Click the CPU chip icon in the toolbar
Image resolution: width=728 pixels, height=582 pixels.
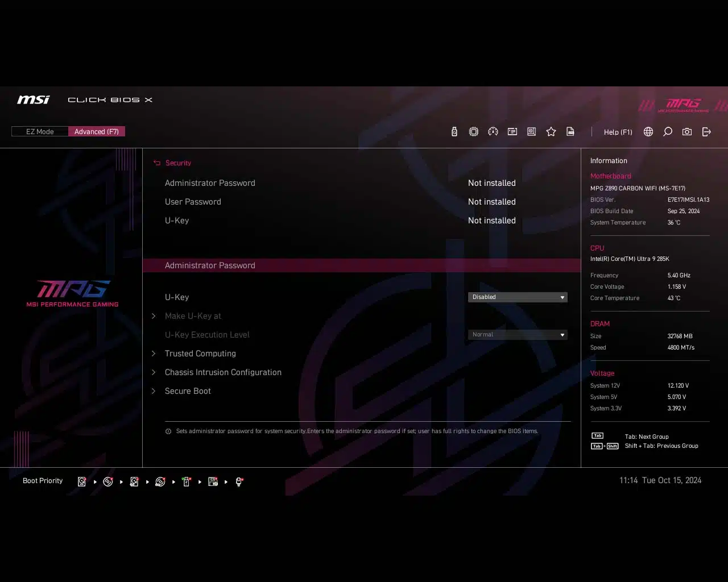pos(474,132)
